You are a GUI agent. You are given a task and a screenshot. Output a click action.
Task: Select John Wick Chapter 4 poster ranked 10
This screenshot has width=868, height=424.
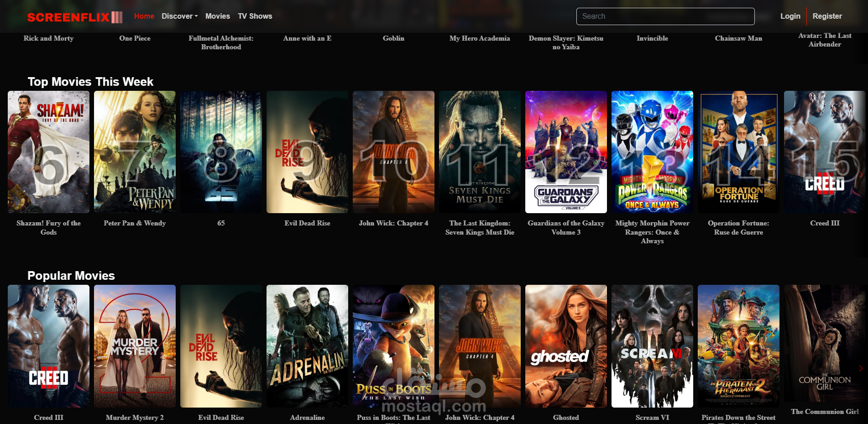pyautogui.click(x=393, y=152)
